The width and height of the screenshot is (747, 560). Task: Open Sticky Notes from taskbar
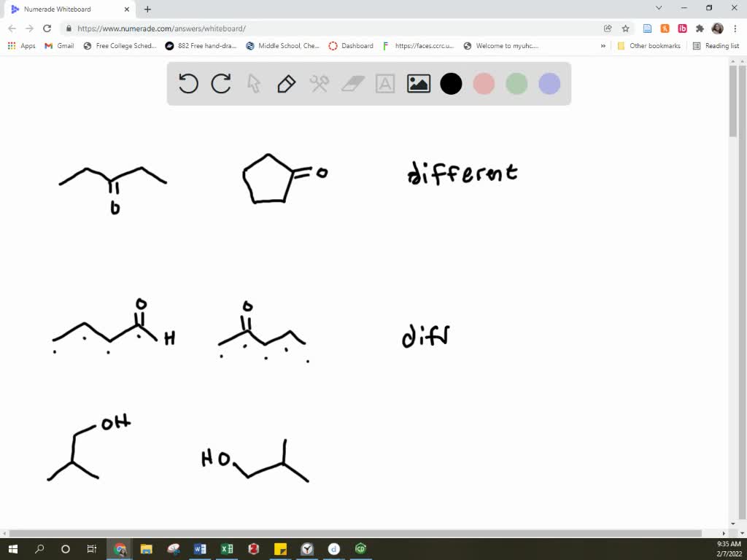tap(281, 549)
